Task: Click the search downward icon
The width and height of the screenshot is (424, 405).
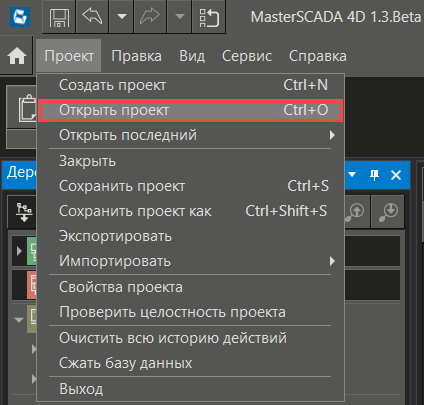Action: click(388, 212)
